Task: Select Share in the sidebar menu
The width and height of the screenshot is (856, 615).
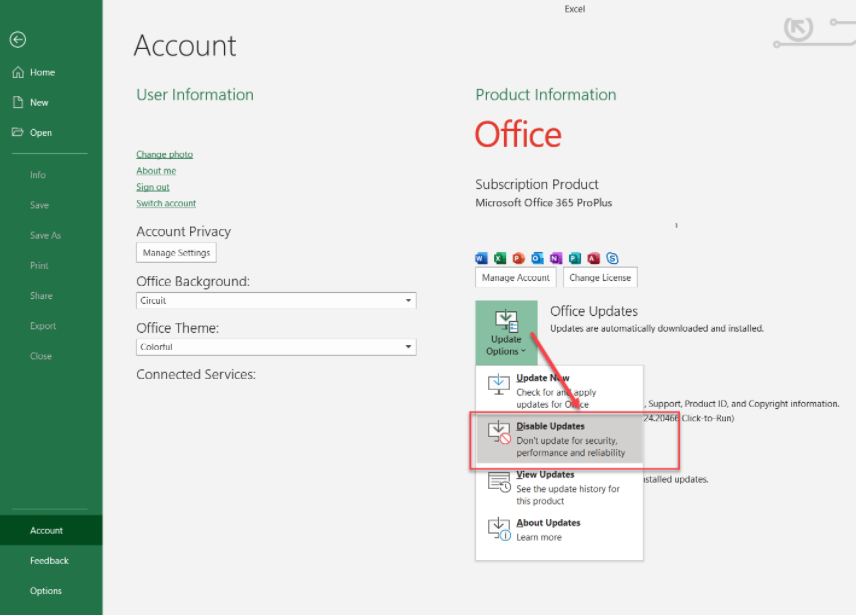Action: [x=41, y=296]
